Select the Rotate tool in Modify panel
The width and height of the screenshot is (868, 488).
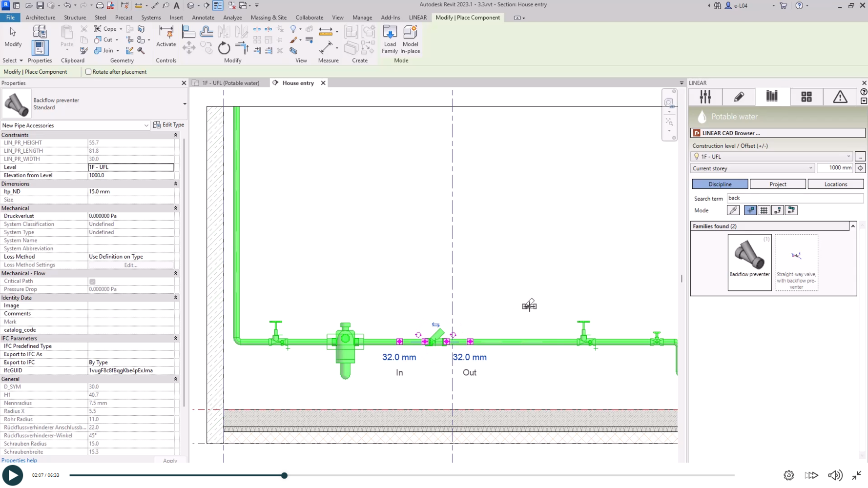[224, 48]
